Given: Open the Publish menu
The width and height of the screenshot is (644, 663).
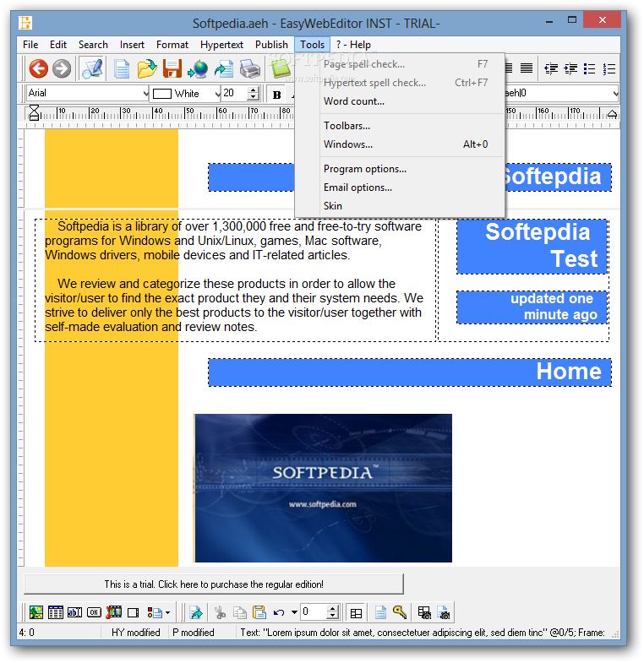Looking at the screenshot, I should click(271, 45).
